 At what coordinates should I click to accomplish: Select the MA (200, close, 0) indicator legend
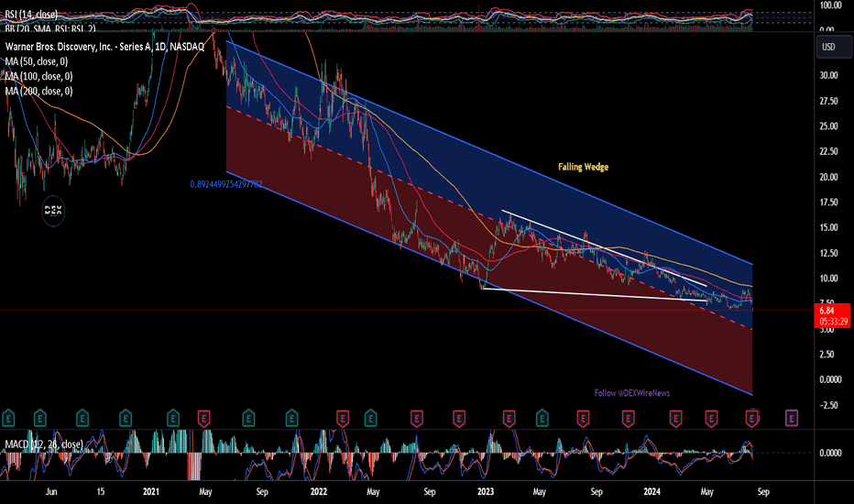(x=38, y=91)
